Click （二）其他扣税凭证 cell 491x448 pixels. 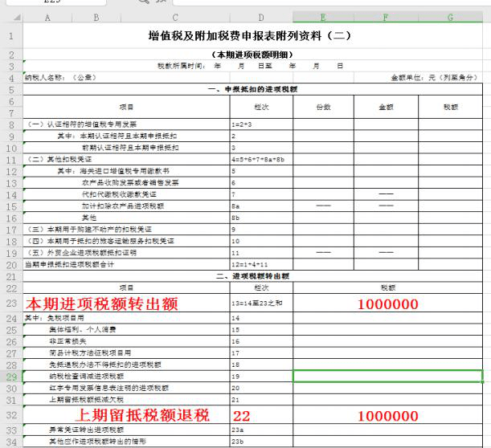point(126,160)
